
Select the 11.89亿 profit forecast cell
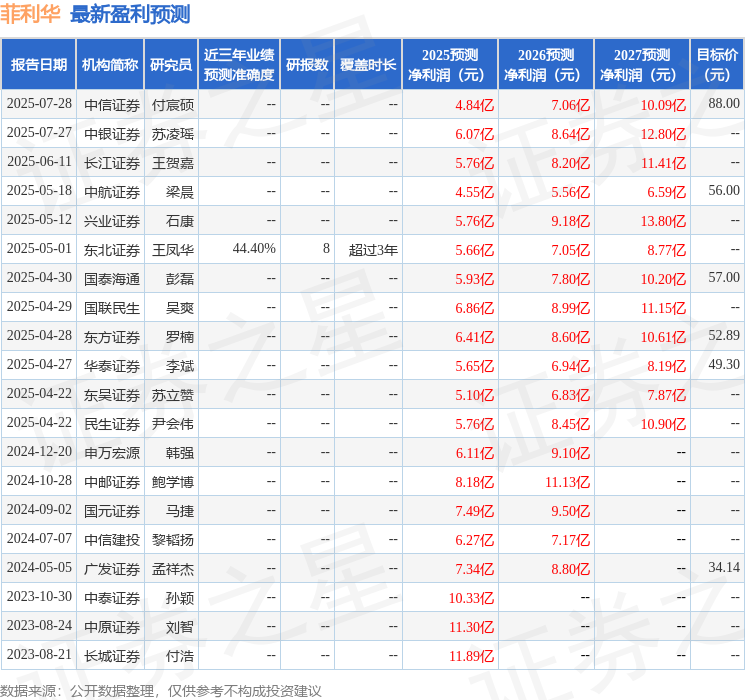click(471, 656)
